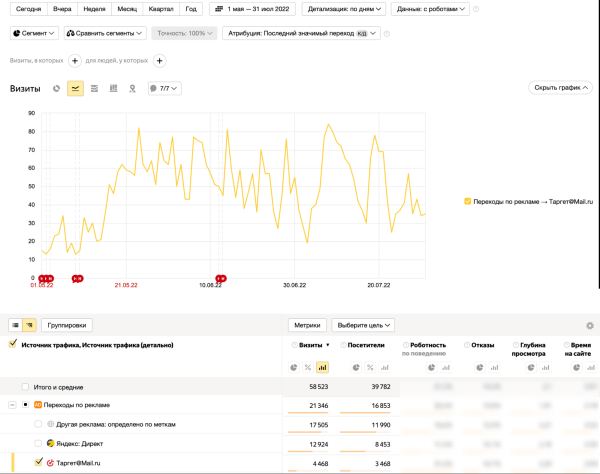The image size is (600, 474).
Task: Open the map chart view
Action: (132, 89)
